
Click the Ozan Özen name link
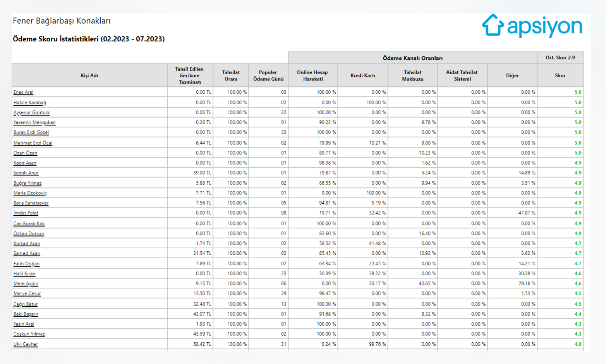[26, 153]
